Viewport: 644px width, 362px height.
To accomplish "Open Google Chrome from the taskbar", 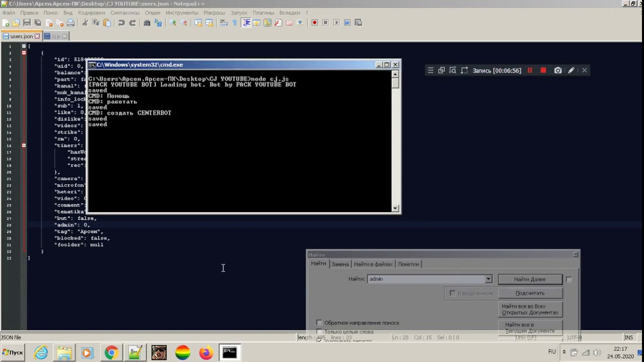I will 111,353.
